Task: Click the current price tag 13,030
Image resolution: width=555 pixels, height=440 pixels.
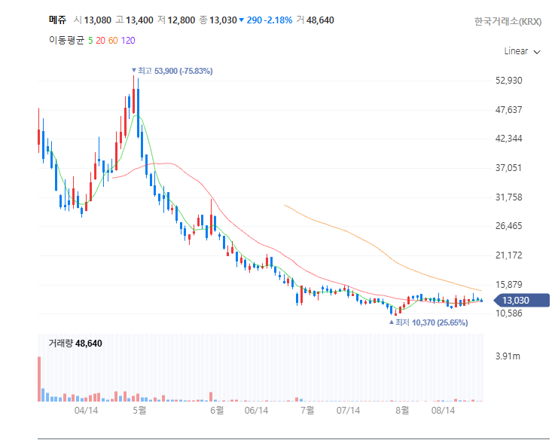Action: (x=522, y=301)
